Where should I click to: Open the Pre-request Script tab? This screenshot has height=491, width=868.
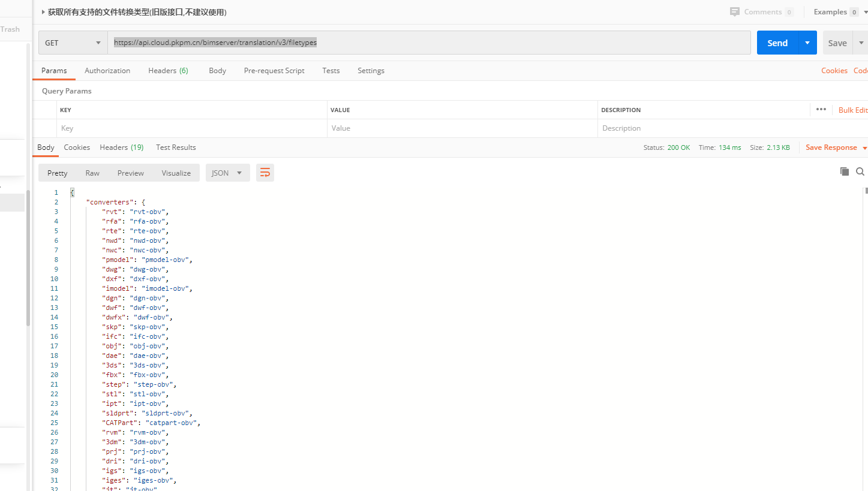[x=274, y=71]
